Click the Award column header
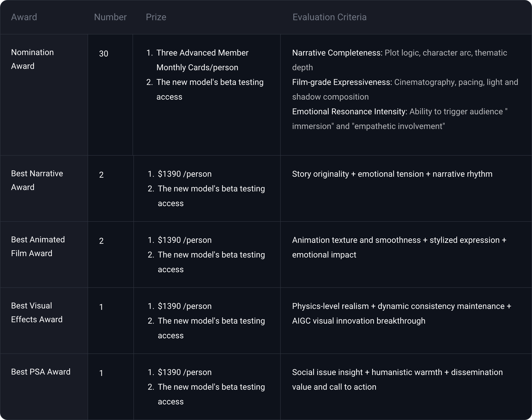The image size is (532, 420). [24, 17]
